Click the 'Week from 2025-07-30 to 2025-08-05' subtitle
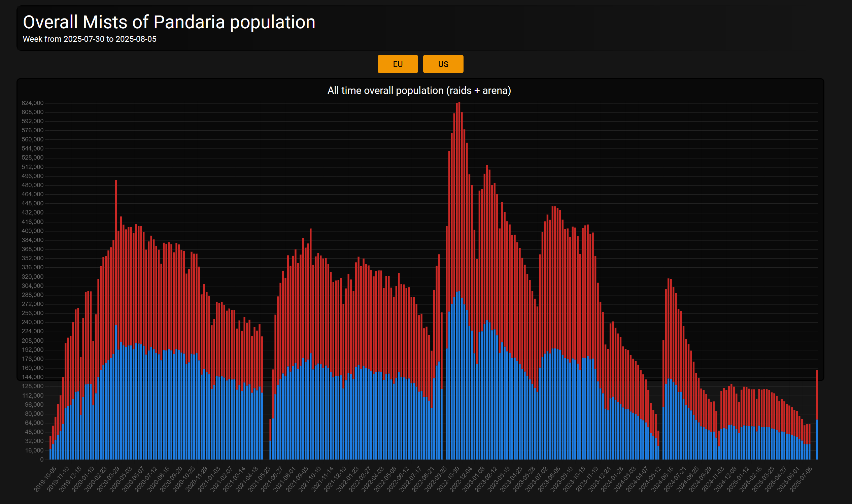The width and height of the screenshot is (852, 504). tap(89, 39)
